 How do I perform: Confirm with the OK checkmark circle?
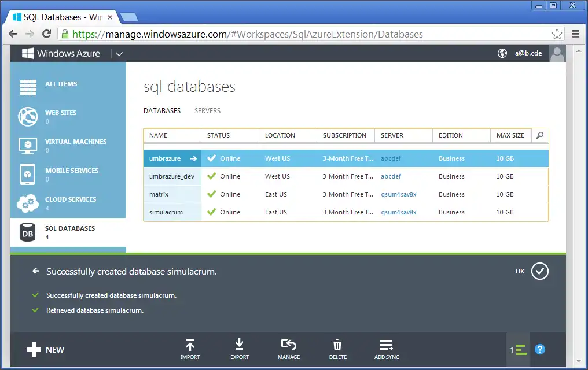(x=539, y=271)
